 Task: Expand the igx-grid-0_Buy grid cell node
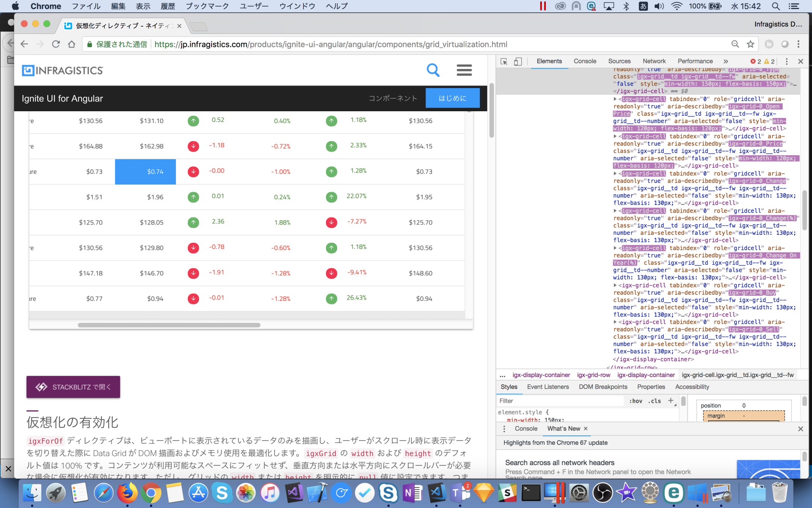(615, 285)
